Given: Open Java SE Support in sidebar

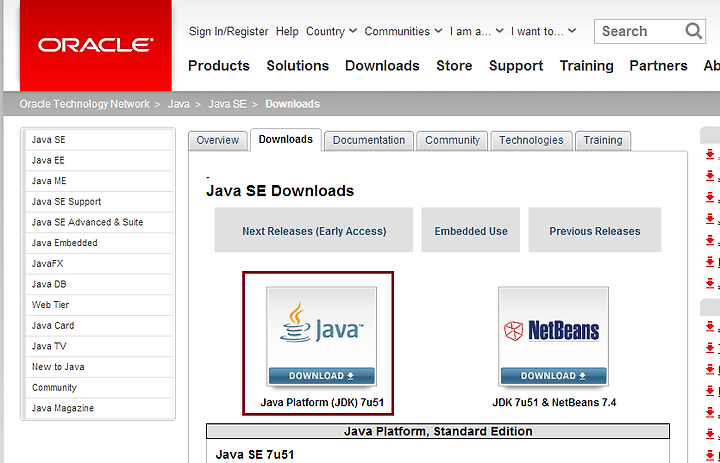Looking at the screenshot, I should [98, 202].
